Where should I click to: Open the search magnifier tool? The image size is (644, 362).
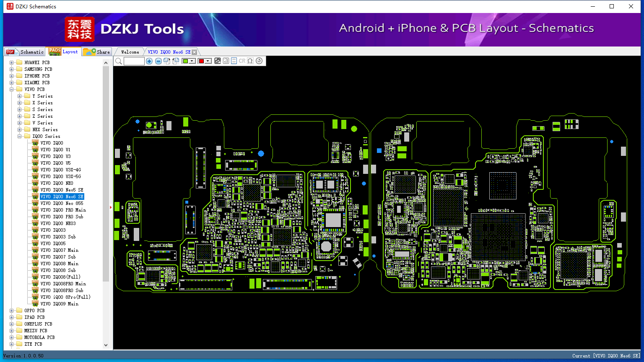(119, 61)
